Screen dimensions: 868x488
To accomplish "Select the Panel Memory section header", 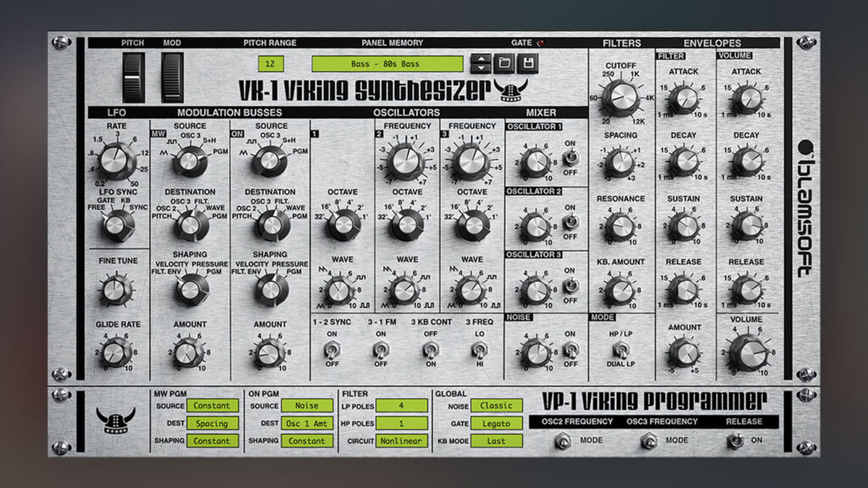I will tap(394, 42).
